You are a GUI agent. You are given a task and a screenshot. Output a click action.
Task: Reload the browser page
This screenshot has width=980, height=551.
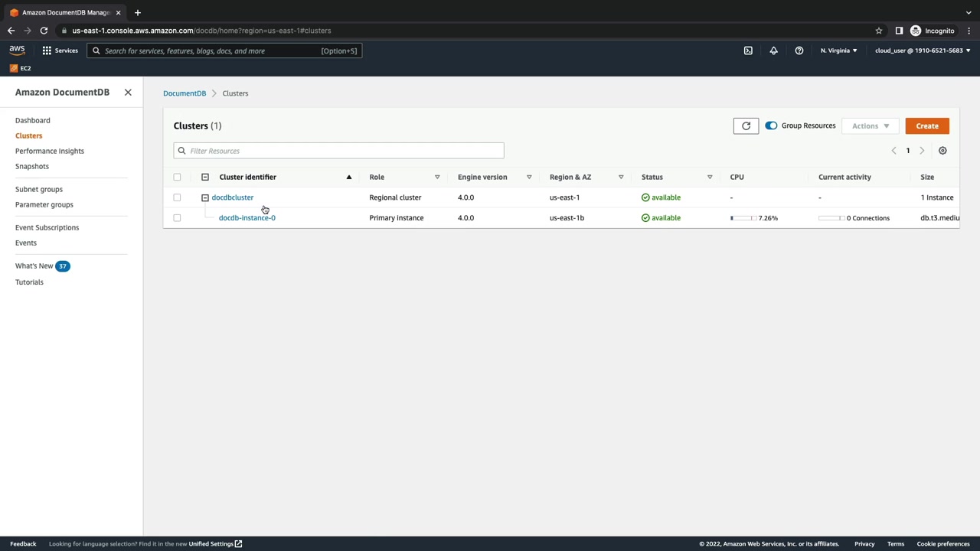click(44, 31)
